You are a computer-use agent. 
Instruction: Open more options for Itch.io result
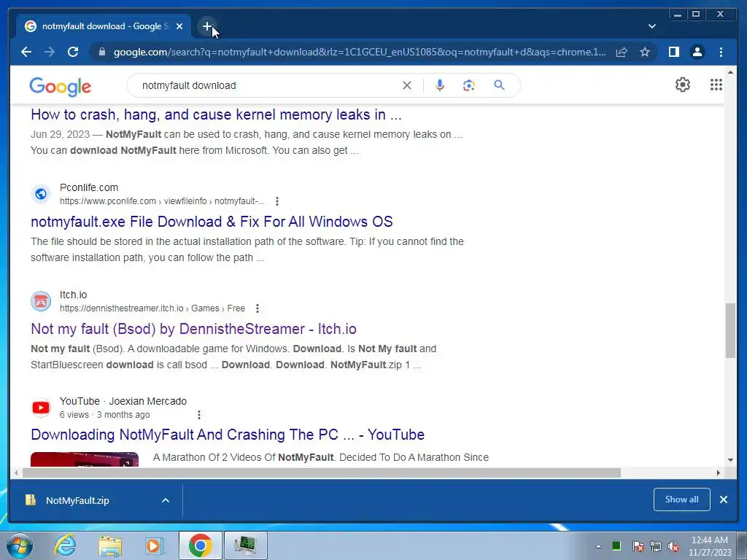pos(258,308)
